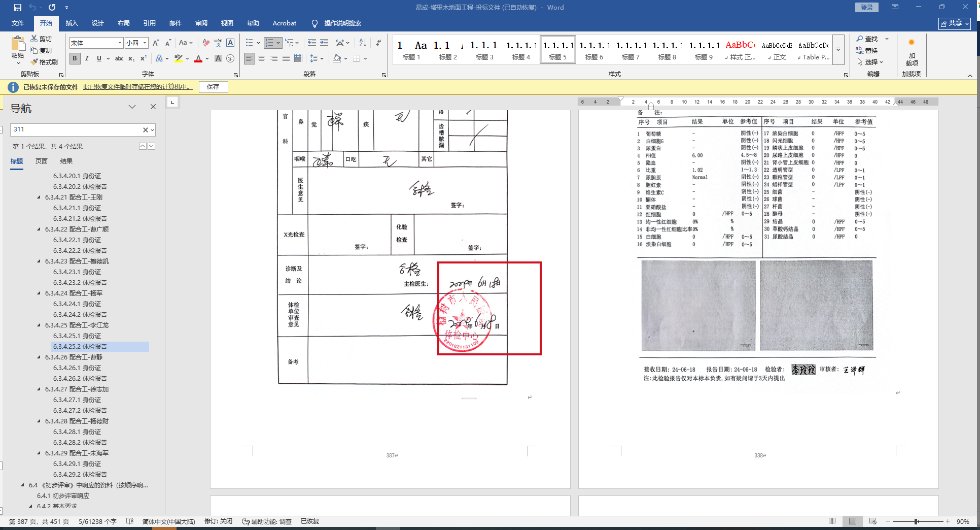Collapse the 6.3.4.21 heading in the navigation tree
The image size is (980, 530).
[39, 197]
